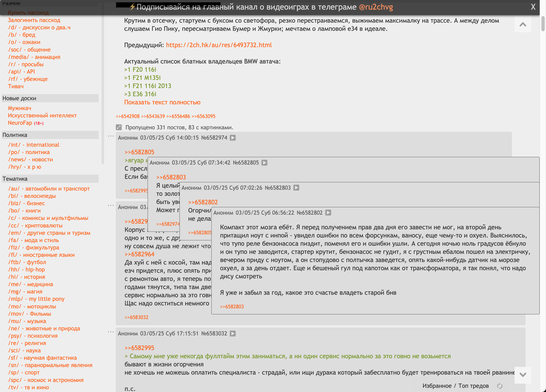This screenshot has width=546, height=392.
Task: Click post number №6582974 in header
Action: 214,138
